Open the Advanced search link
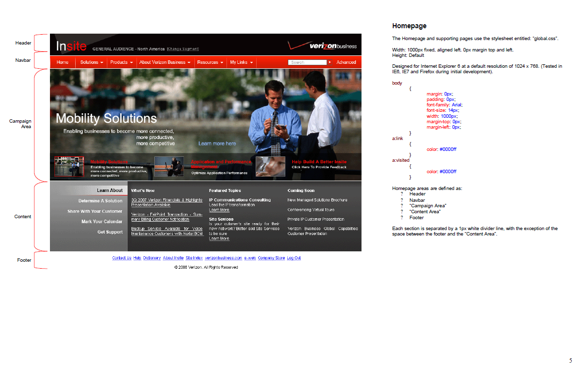The image size is (588, 379). coord(346,62)
